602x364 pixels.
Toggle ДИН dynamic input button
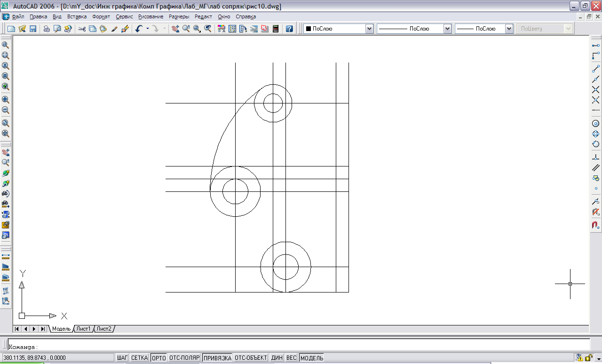(x=277, y=358)
